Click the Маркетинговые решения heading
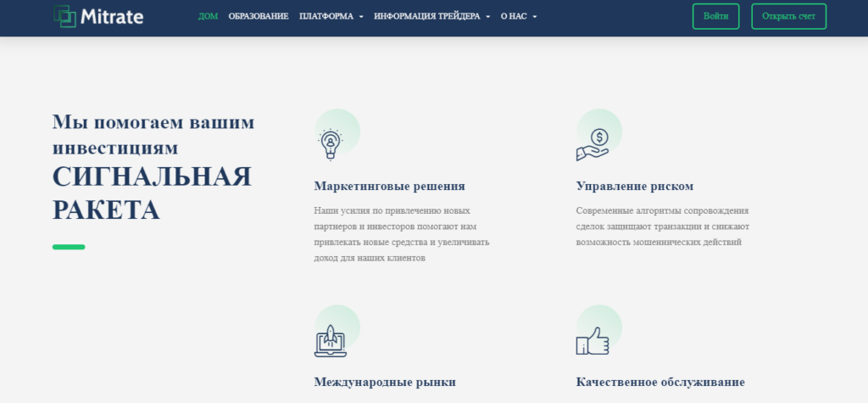The height and width of the screenshot is (403, 868). (x=390, y=187)
